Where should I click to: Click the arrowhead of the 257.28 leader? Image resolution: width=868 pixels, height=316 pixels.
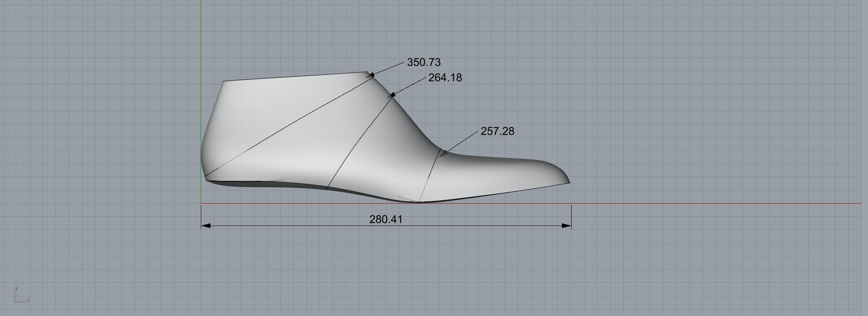443,153
